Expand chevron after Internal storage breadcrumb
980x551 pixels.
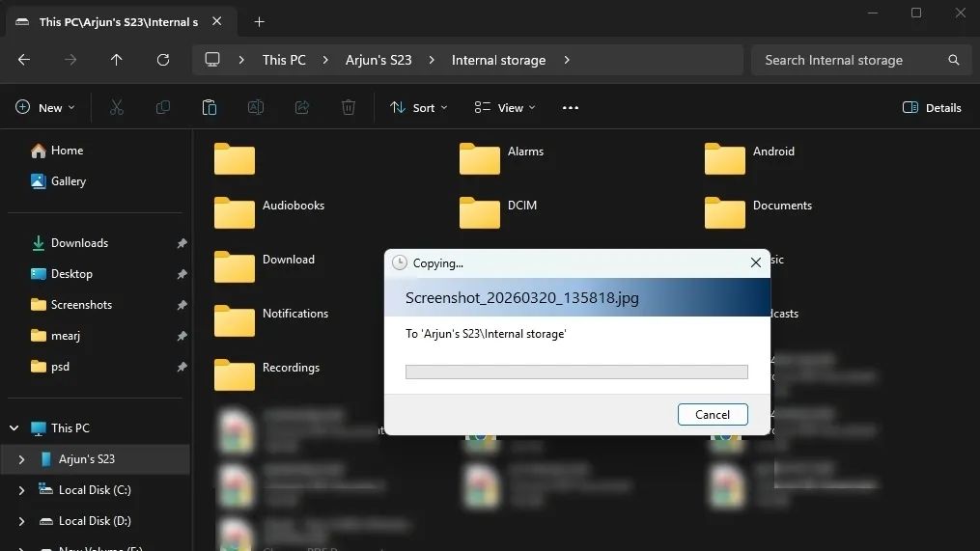pos(566,60)
